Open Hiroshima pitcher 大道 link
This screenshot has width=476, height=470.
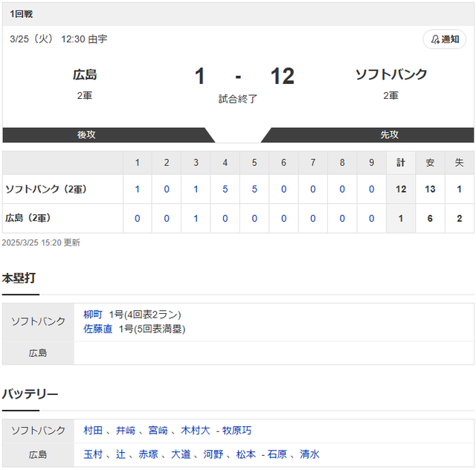pos(181,454)
